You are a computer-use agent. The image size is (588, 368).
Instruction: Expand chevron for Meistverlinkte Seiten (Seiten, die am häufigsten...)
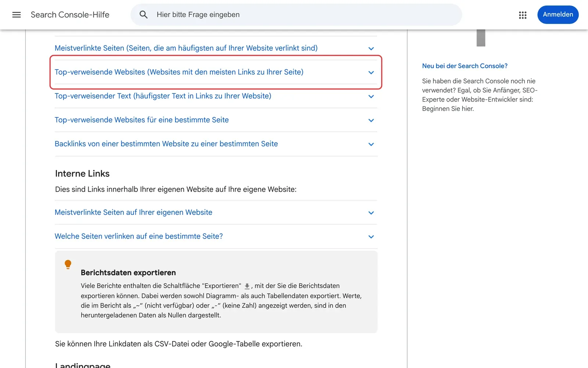coord(371,49)
